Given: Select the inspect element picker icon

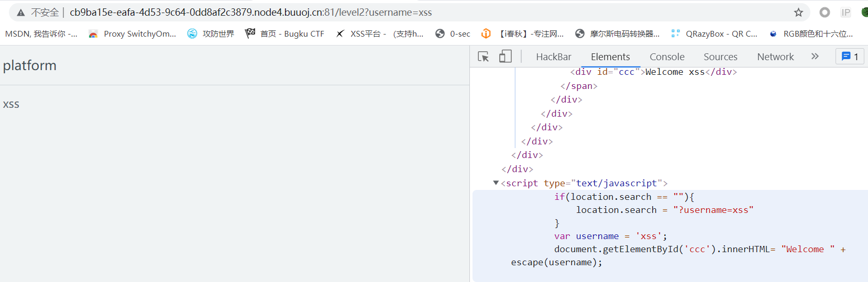Looking at the screenshot, I should point(484,57).
